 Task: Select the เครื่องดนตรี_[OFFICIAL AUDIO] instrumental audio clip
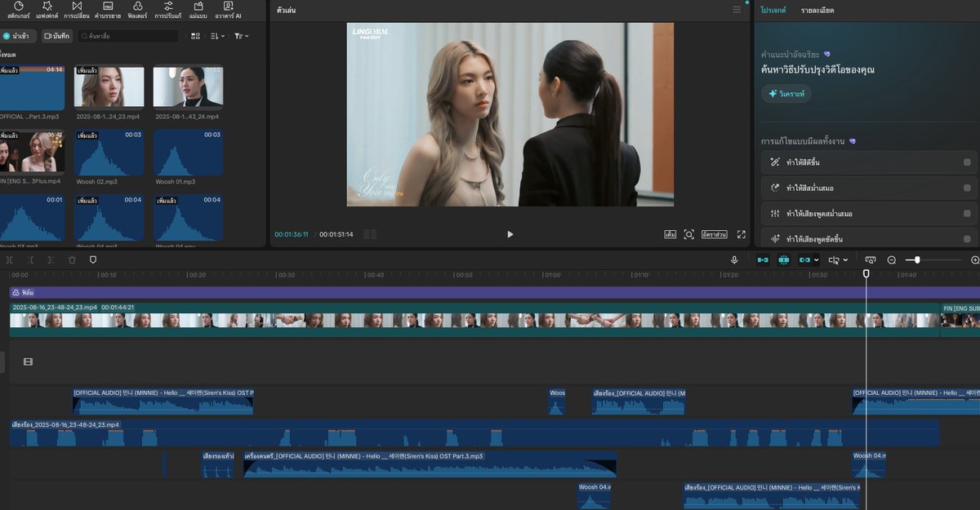click(430, 464)
